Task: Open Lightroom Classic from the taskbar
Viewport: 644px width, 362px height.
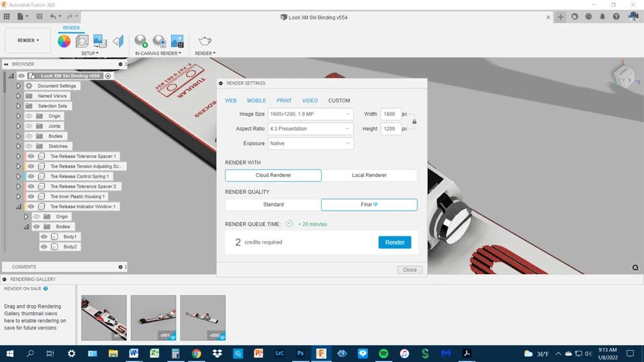Action: click(x=279, y=353)
